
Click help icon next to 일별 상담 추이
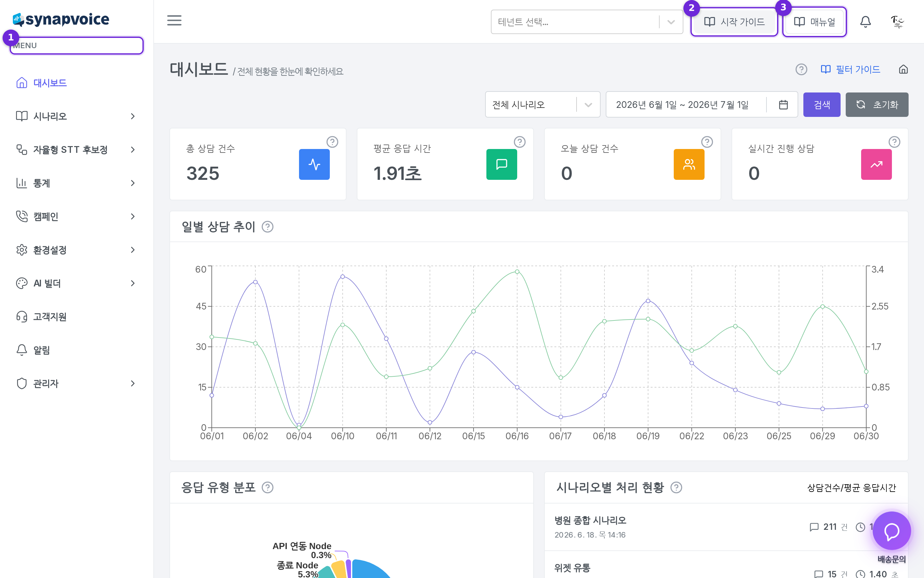tap(268, 227)
